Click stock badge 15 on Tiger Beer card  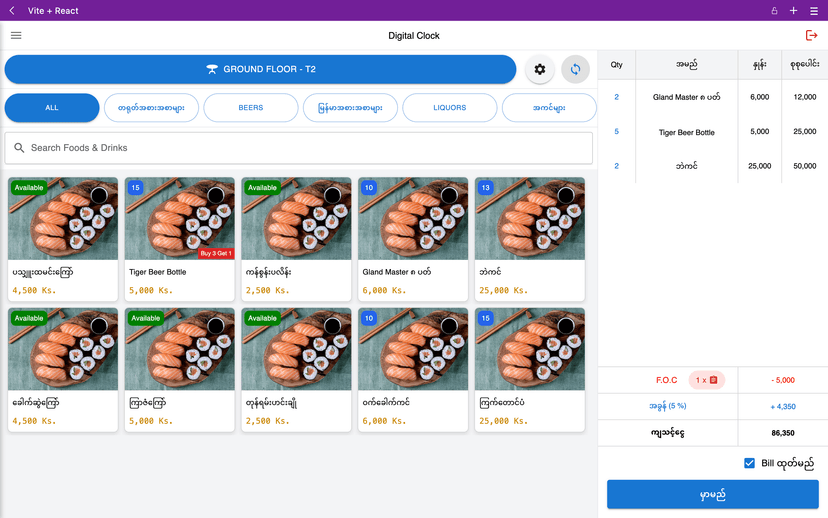(x=136, y=187)
